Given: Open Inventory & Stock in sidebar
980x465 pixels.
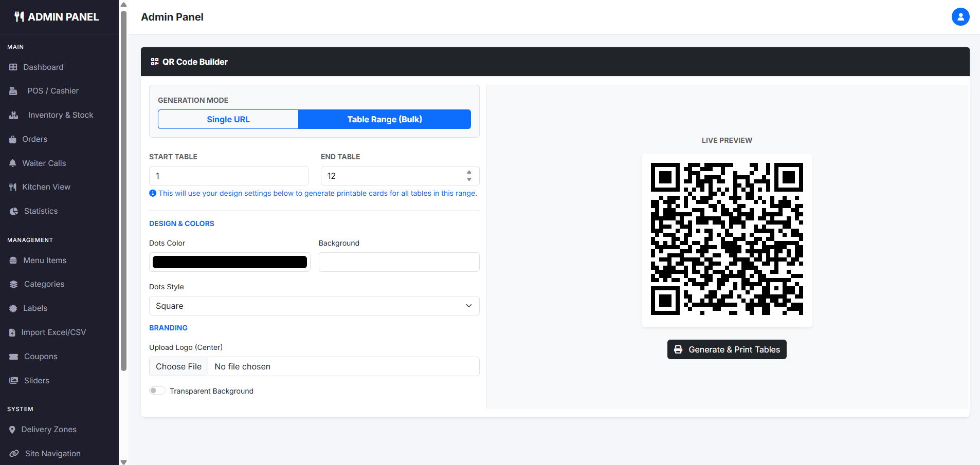Looking at the screenshot, I should 60,115.
